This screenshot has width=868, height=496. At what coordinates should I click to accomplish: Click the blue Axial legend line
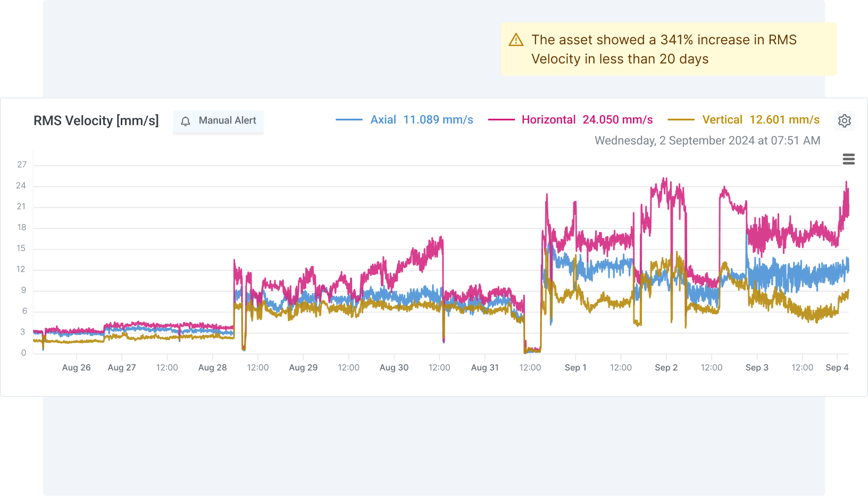(x=349, y=120)
